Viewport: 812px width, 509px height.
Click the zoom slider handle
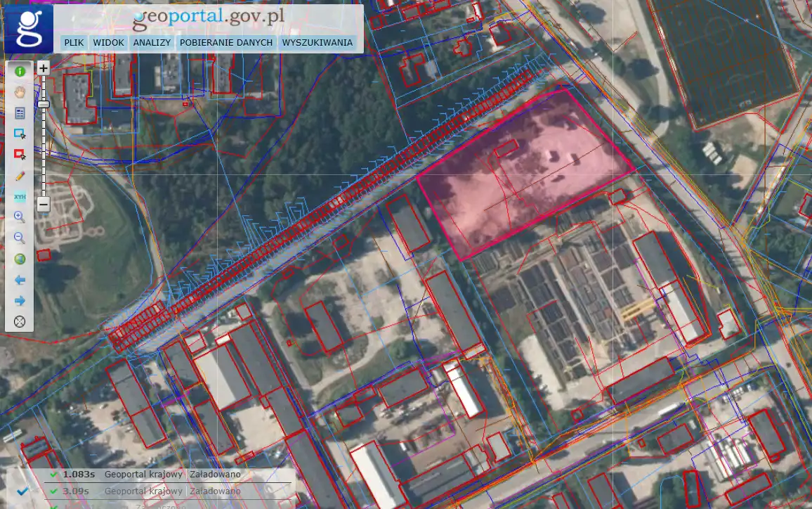click(x=44, y=104)
